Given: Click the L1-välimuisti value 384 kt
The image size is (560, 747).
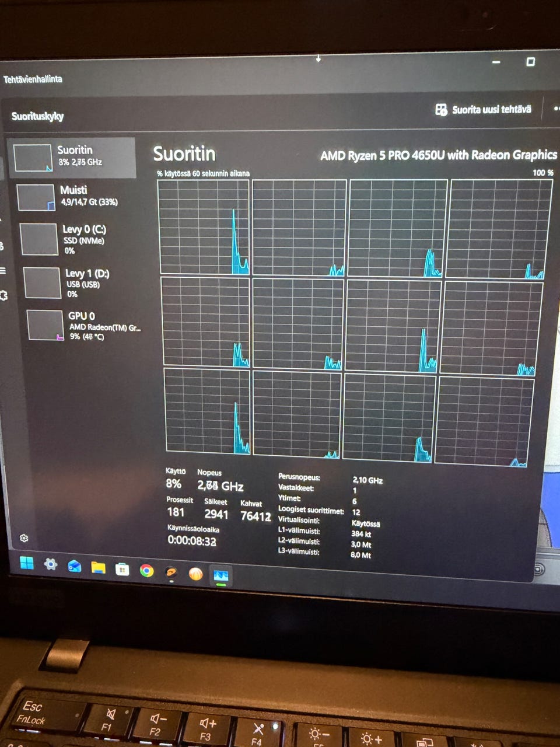Looking at the screenshot, I should [x=361, y=534].
